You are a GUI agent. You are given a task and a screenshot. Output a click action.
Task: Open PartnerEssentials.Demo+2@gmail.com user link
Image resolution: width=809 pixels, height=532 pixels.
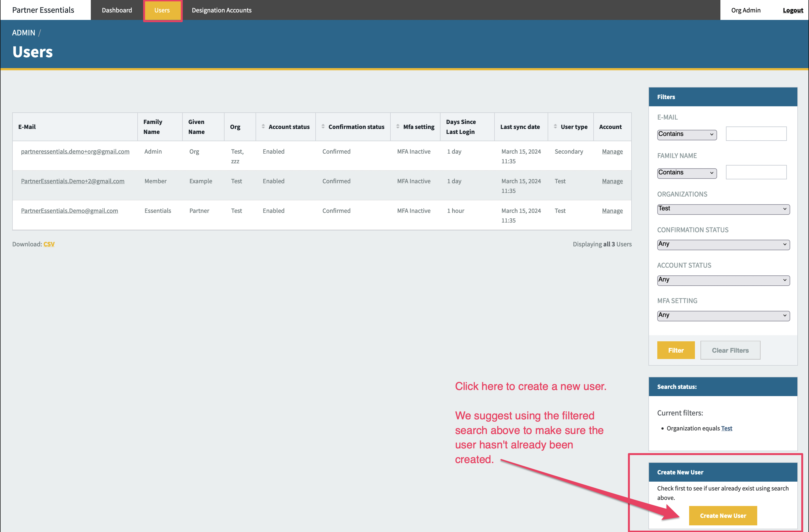pos(73,181)
